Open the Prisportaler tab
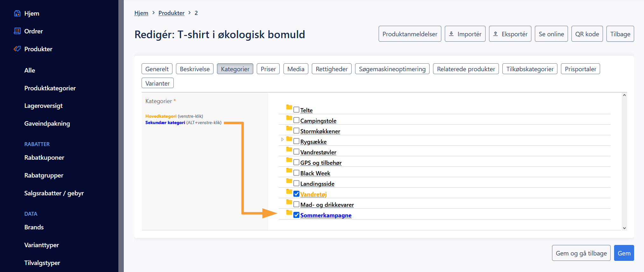 coord(580,69)
